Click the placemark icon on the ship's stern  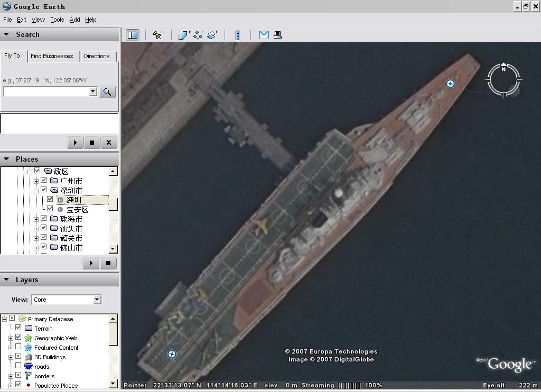pos(172,354)
